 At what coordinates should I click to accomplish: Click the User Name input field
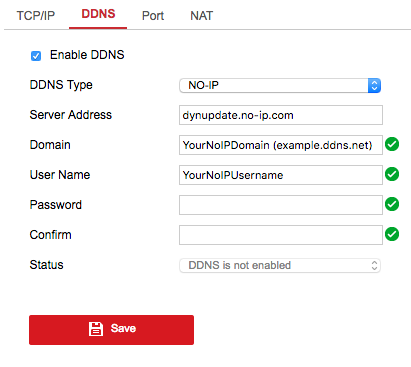[x=281, y=175]
